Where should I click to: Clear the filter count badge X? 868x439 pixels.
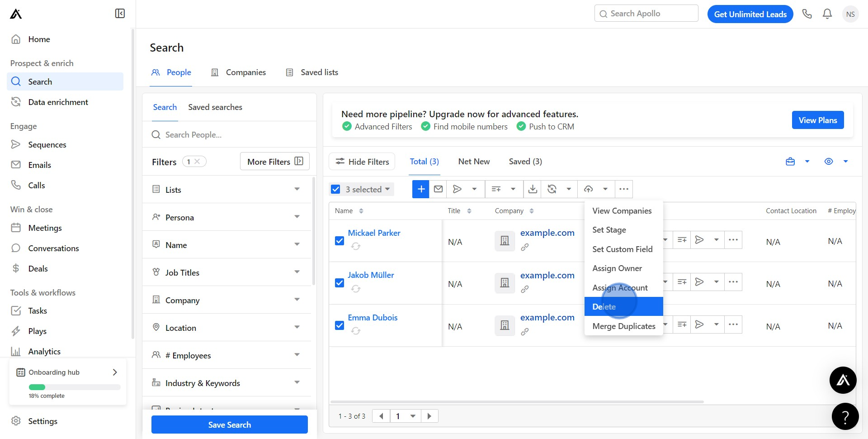(197, 162)
